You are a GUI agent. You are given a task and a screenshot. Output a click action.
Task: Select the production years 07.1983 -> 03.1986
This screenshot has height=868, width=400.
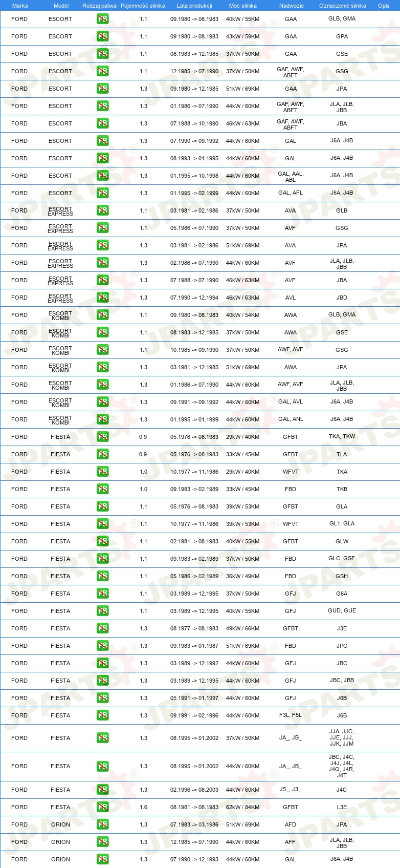click(x=194, y=824)
